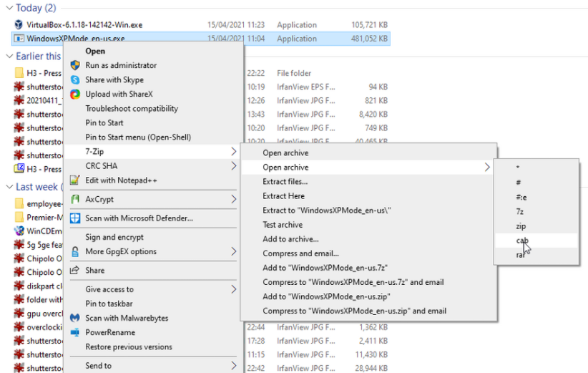This screenshot has width=588, height=373.
Task: Click the Share arrow icon
Action: [x=75, y=270]
